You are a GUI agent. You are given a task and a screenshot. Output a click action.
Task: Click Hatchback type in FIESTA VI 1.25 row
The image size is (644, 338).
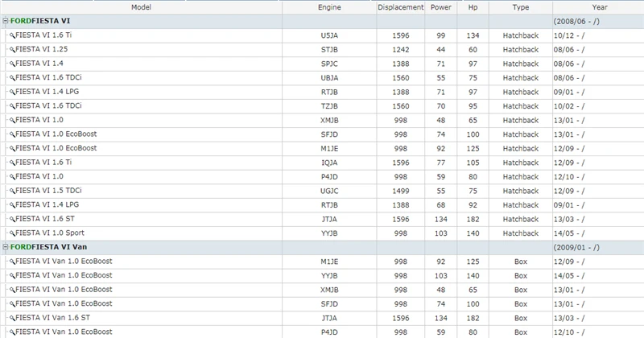pos(520,50)
